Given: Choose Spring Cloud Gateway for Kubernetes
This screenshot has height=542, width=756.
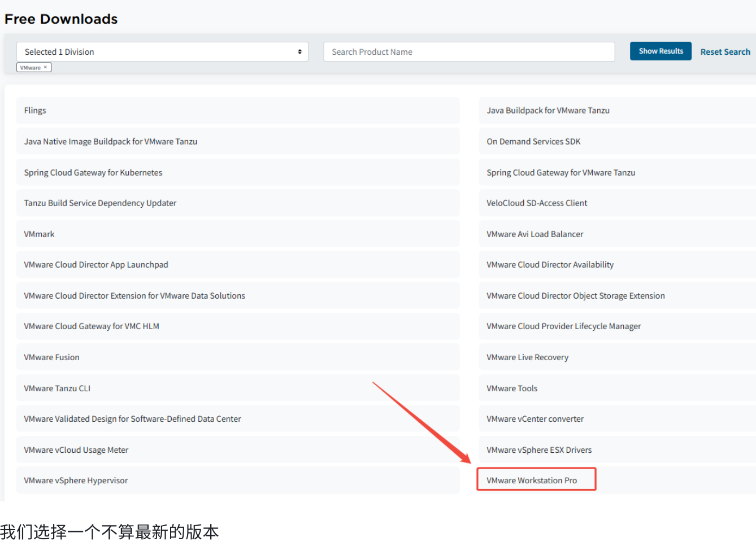Looking at the screenshot, I should 238,173.
